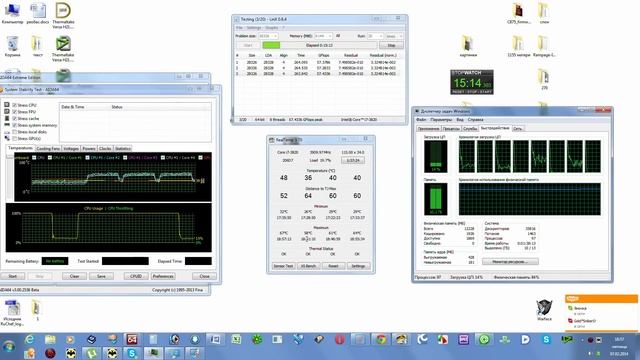Viewport: 640px width, 360px height.
Task: Open the folder named 1 on desktop
Action: [x=37, y=310]
